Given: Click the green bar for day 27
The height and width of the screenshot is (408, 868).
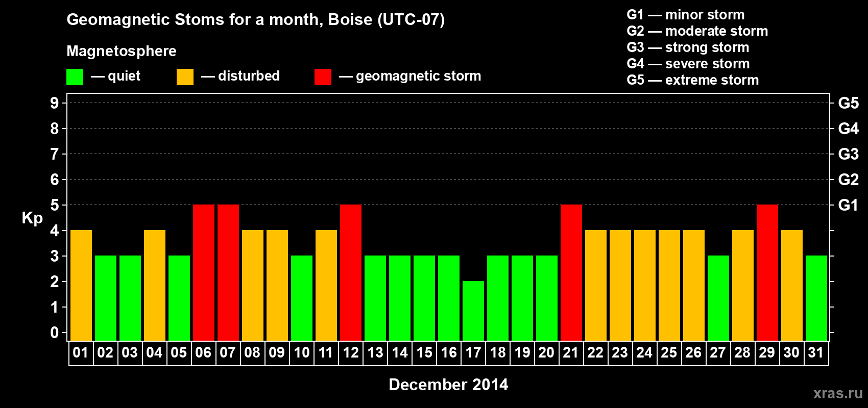Looking at the screenshot, I should pos(718,298).
